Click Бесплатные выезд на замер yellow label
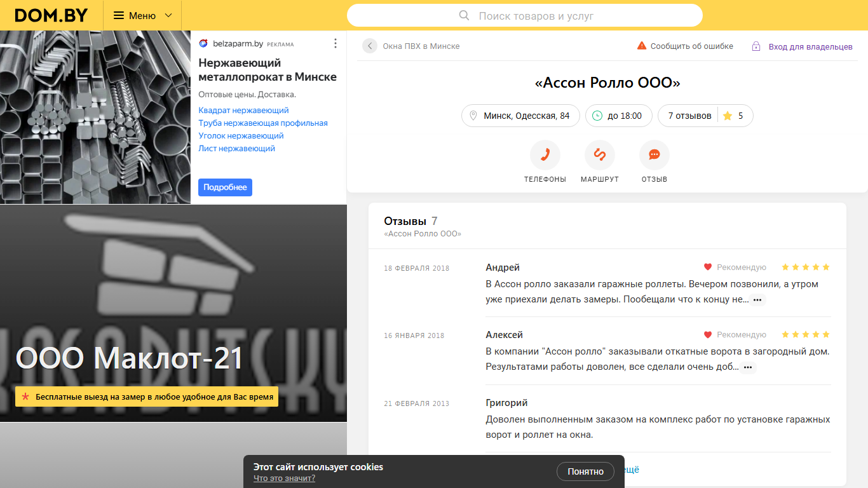Viewport: 868px width, 488px height. [x=147, y=397]
